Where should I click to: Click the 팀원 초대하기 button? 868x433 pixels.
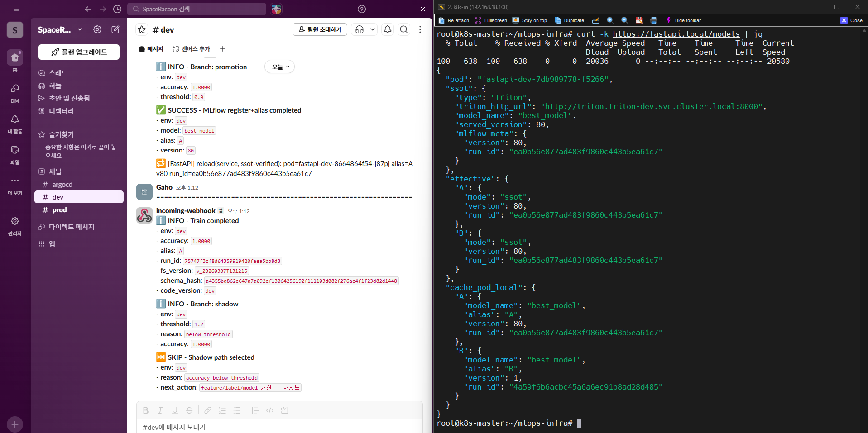(x=320, y=29)
